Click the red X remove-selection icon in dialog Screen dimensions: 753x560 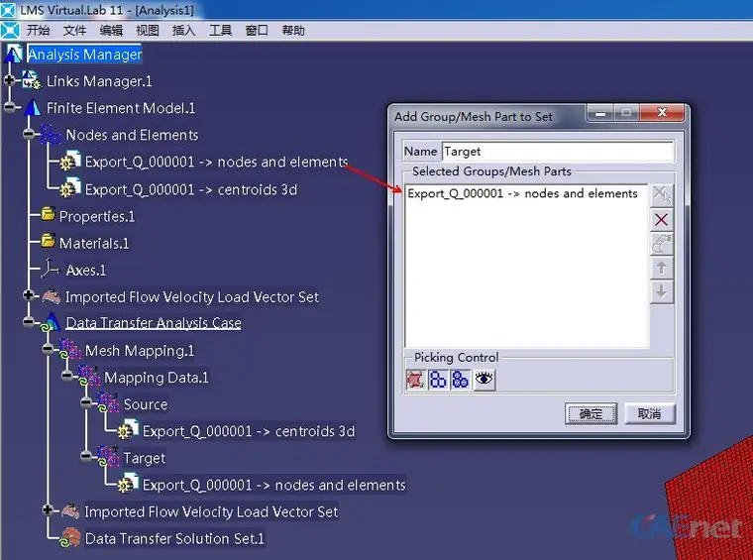(x=661, y=220)
